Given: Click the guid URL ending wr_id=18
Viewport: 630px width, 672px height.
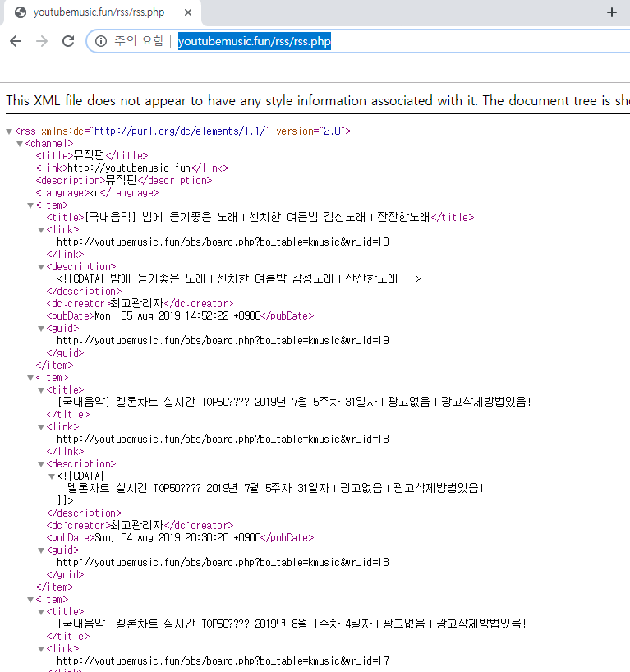Looking at the screenshot, I should click(x=223, y=562).
